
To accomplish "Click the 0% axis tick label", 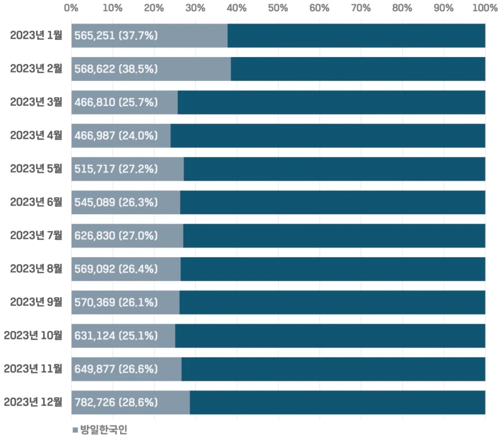I will pyautogui.click(x=71, y=8).
